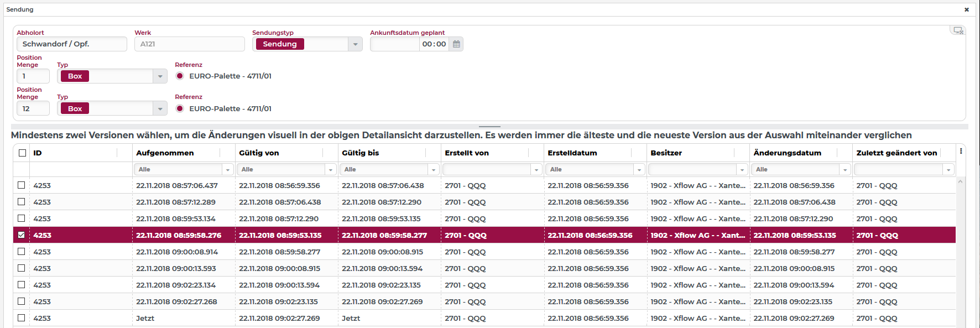The height and width of the screenshot is (328, 980).
Task: Expand the Typ dropdown for Menge 1
Action: 160,76
